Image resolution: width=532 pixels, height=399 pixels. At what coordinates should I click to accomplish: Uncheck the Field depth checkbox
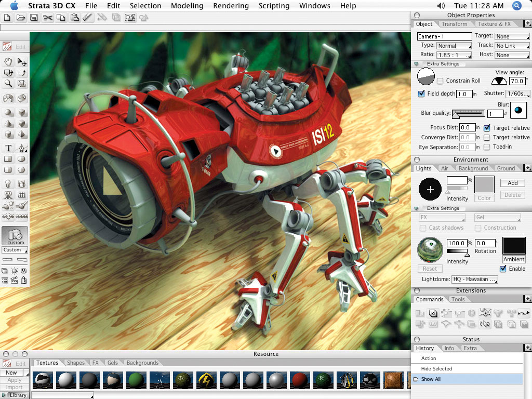click(x=421, y=94)
